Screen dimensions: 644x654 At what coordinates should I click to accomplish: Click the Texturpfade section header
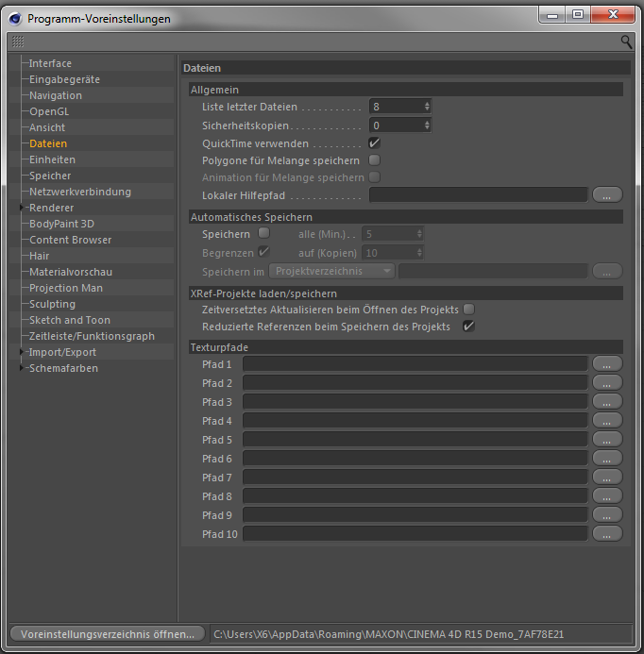click(406, 347)
